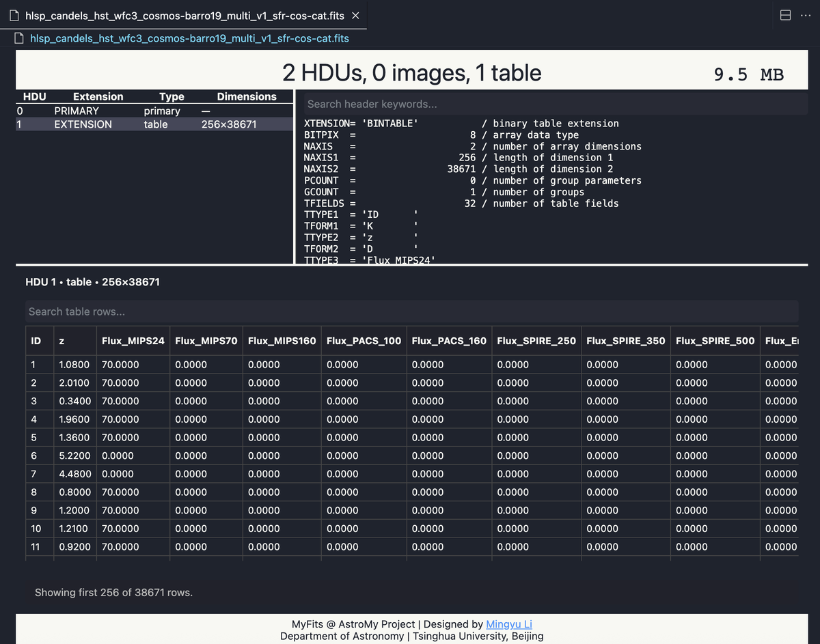820x644 pixels.
Task: Click the TFORM1 = 'K' header line
Action: pos(361,226)
